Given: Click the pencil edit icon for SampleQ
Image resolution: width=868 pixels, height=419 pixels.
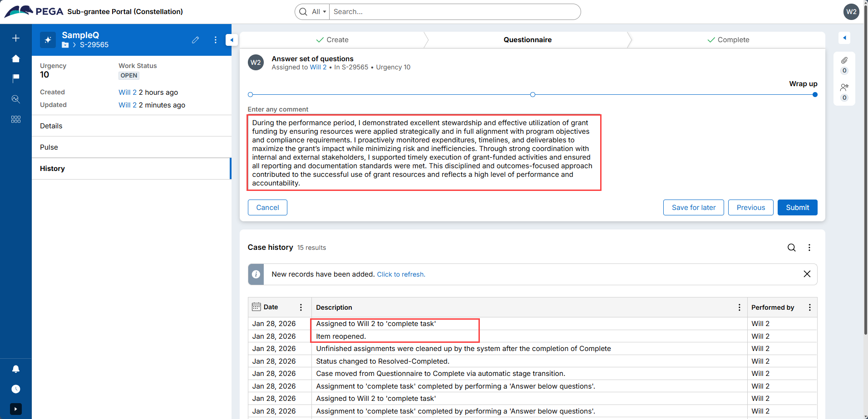Looking at the screenshot, I should 195,40.
